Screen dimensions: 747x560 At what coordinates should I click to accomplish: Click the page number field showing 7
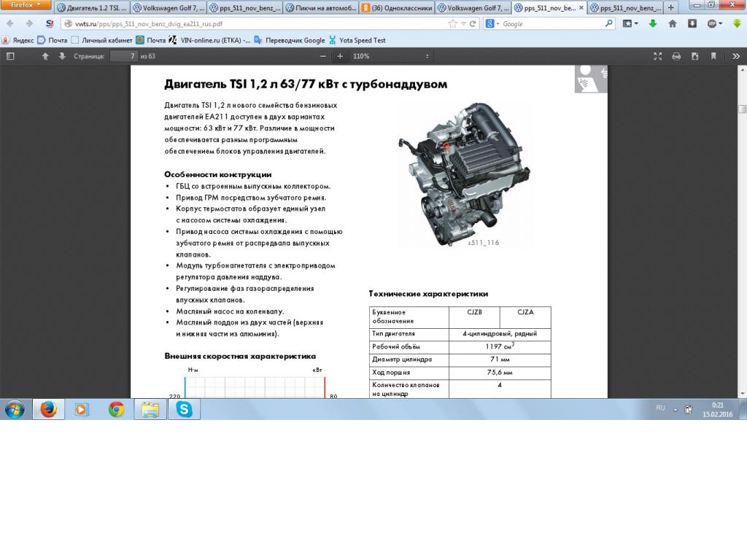124,56
